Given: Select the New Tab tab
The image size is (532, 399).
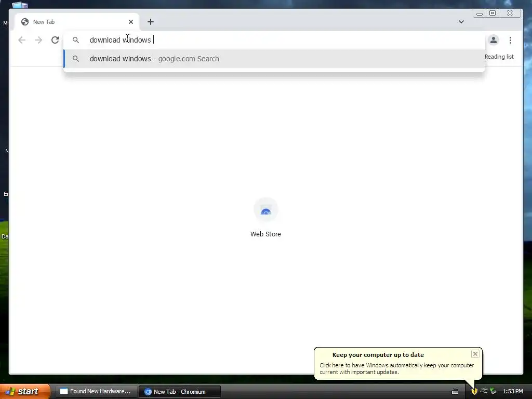Looking at the screenshot, I should [x=77, y=22].
